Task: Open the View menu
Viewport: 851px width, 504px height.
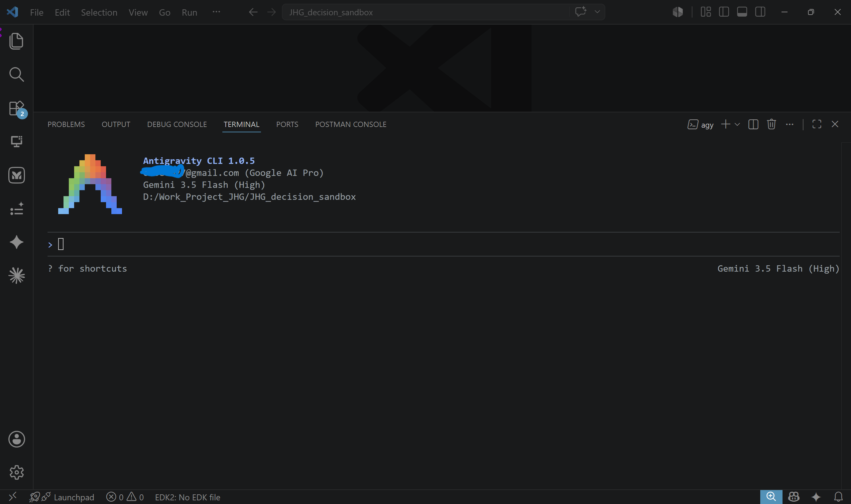Action: (138, 13)
